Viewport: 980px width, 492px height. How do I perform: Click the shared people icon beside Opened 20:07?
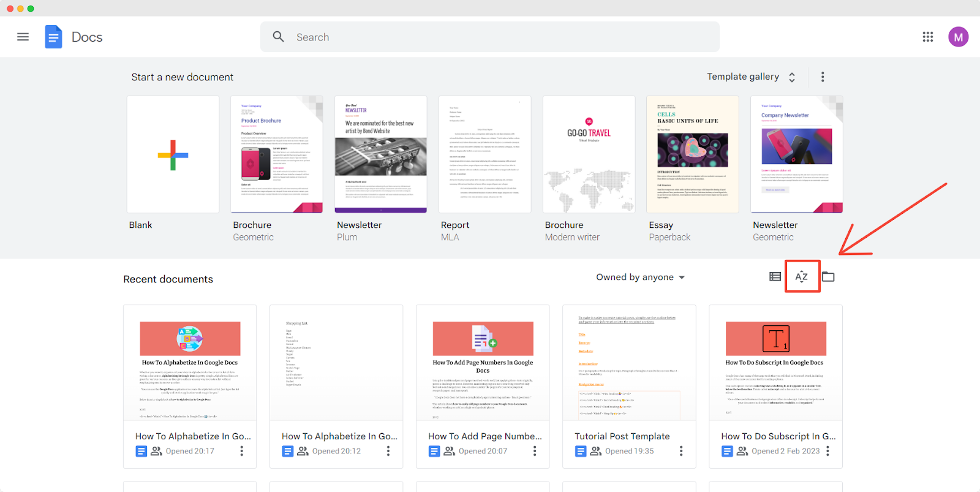[450, 451]
